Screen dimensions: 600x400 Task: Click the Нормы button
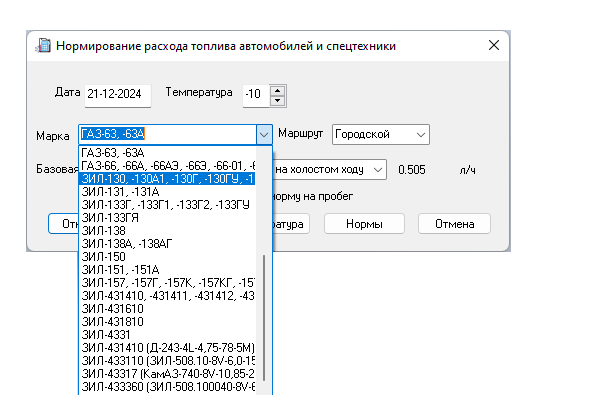[363, 223]
